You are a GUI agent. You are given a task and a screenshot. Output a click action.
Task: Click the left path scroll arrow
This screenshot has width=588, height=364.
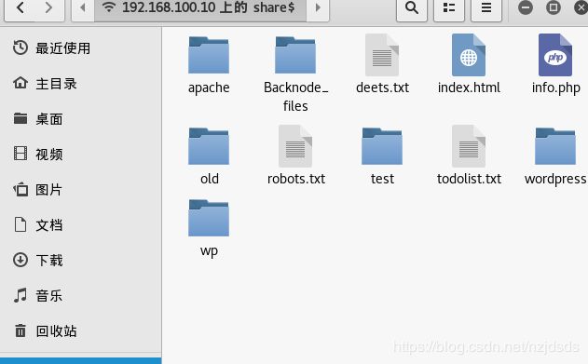(83, 7)
